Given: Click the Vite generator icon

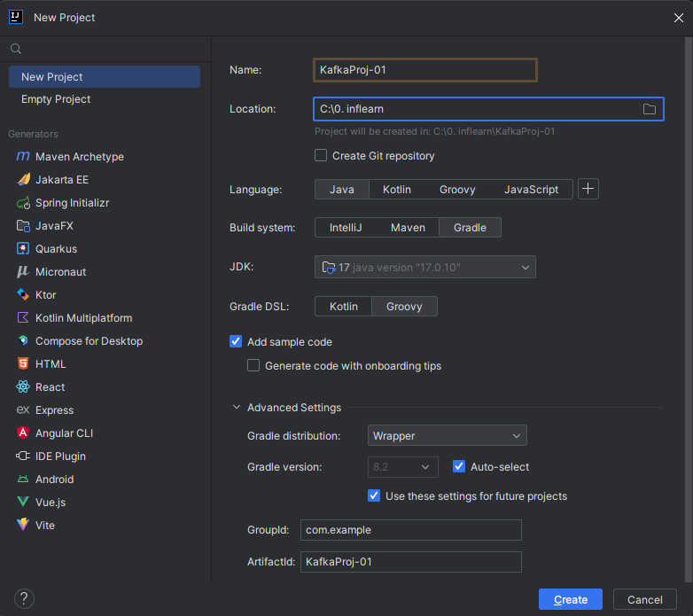Looking at the screenshot, I should (x=23, y=525).
